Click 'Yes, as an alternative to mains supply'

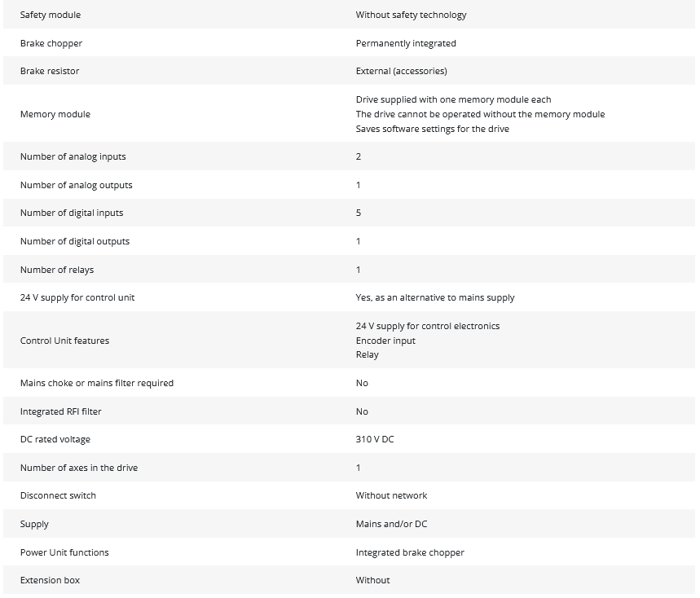435,297
